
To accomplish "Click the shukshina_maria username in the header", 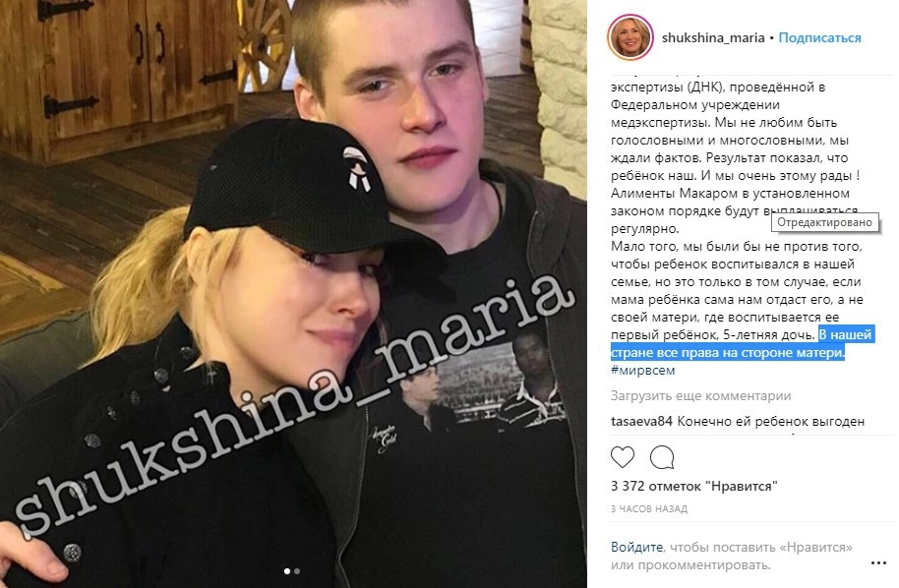I will [x=713, y=37].
